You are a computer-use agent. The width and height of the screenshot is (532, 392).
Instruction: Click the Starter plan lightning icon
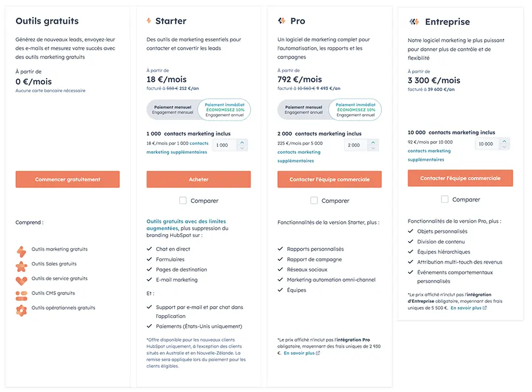coord(149,21)
